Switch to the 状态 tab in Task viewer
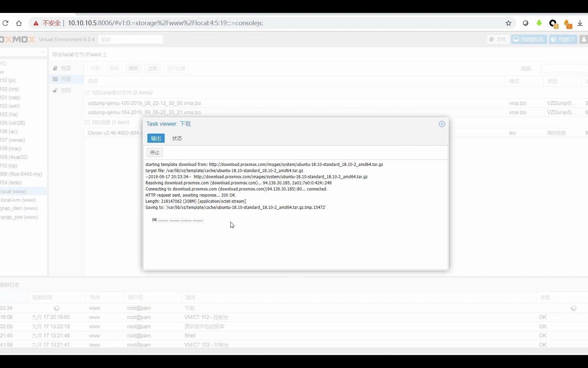Screen dimensions: 588x368 177,138
